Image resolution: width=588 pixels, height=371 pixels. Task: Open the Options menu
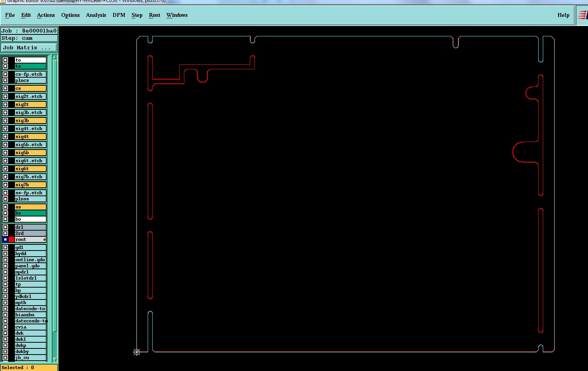click(x=70, y=15)
